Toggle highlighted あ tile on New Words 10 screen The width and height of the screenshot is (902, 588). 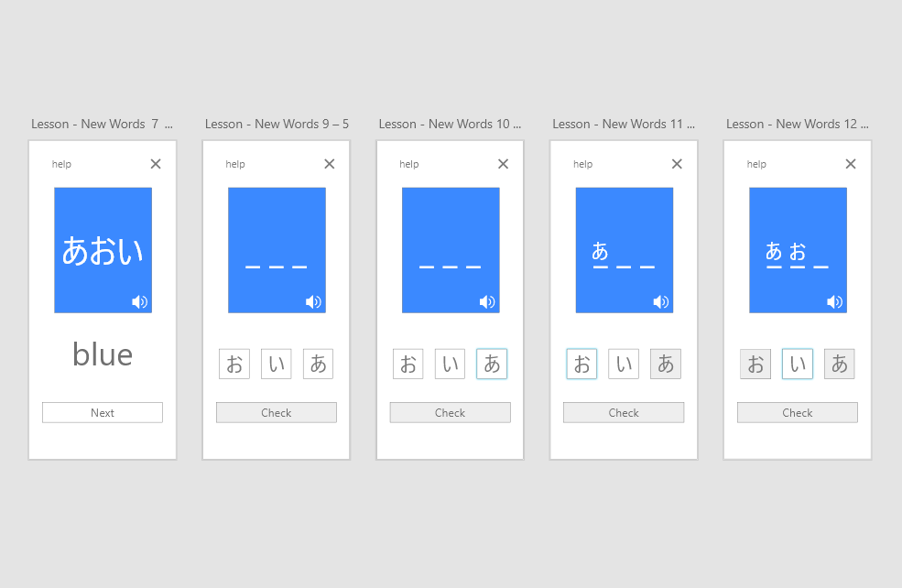click(x=492, y=364)
